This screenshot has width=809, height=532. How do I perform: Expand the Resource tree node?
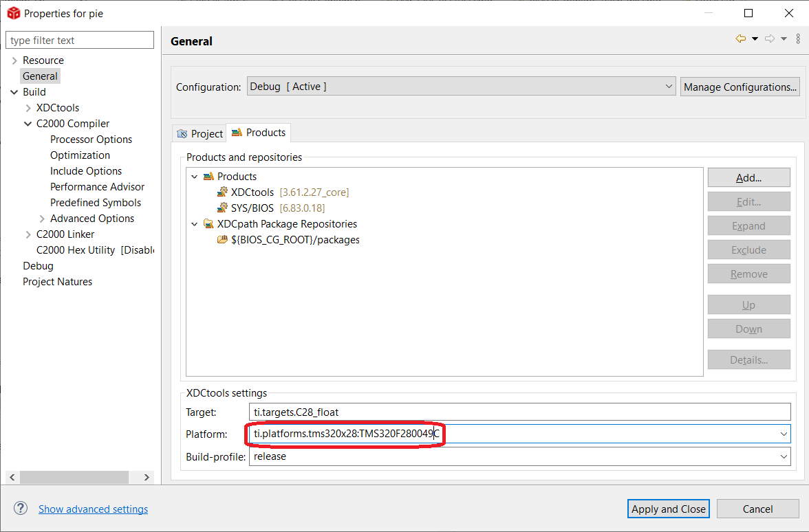14,60
